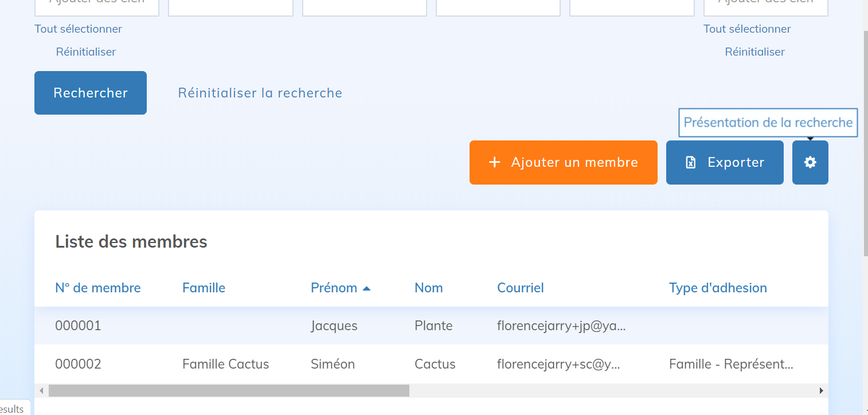Click right Tout sélectionner link
868x415 pixels.
tap(747, 29)
